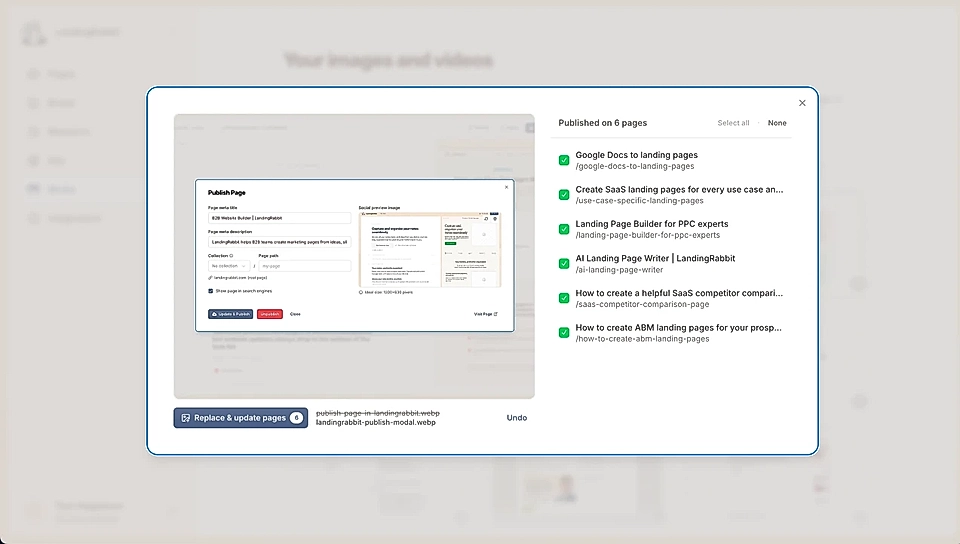Click new filename landingrabbit-publish-modal.webp
The height and width of the screenshot is (544, 960).
[x=376, y=422]
